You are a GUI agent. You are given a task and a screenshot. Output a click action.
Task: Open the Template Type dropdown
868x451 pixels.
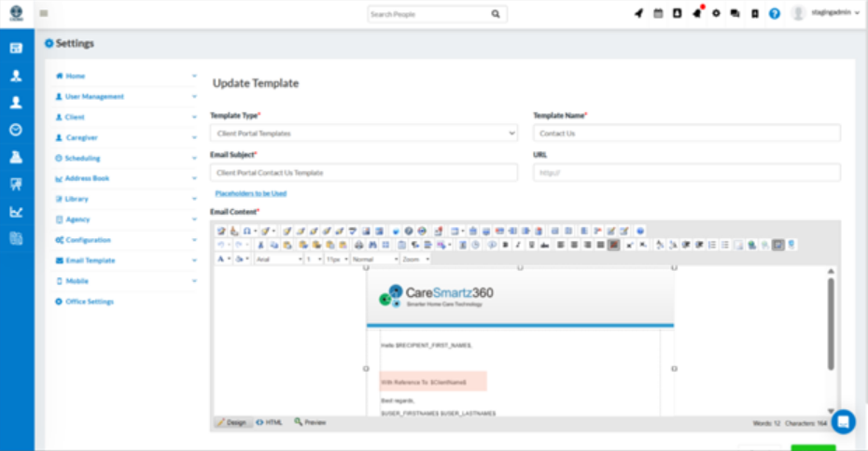[x=364, y=134]
